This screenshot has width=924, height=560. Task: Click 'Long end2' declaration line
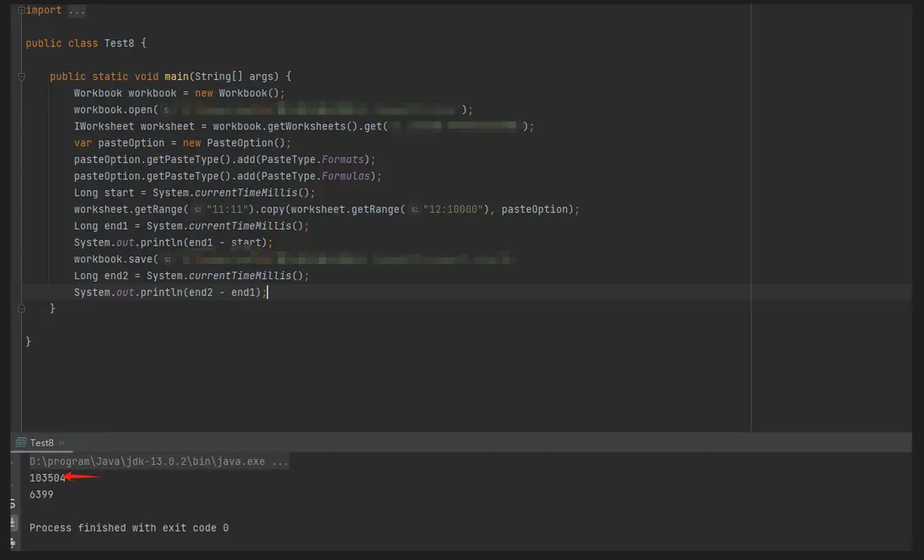[x=191, y=276]
